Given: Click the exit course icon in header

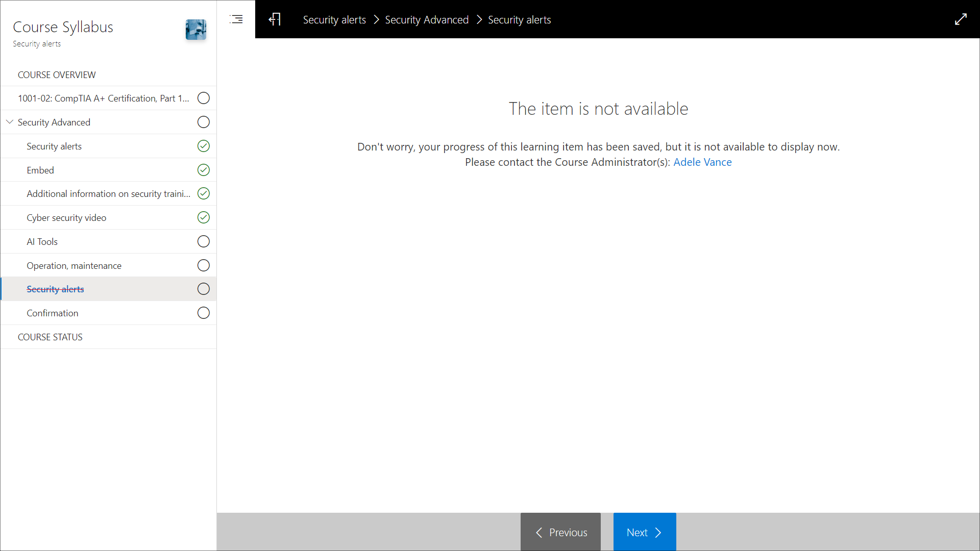Looking at the screenshot, I should (275, 19).
